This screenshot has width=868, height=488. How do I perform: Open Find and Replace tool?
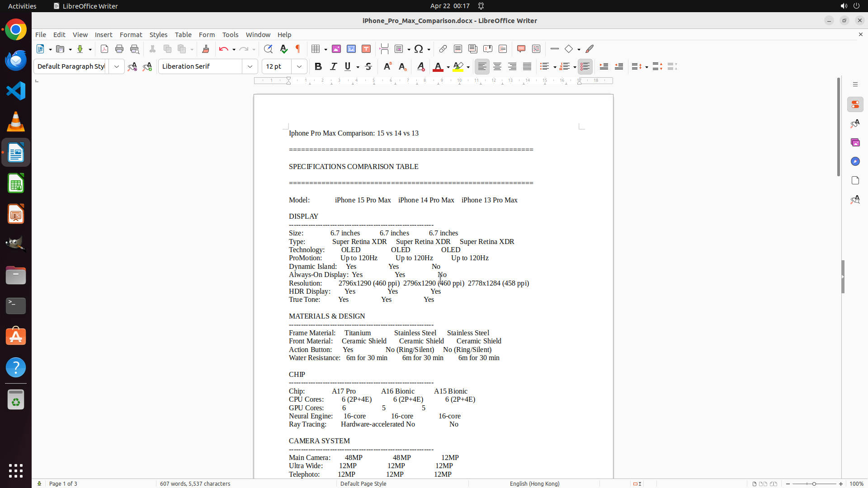click(x=268, y=49)
